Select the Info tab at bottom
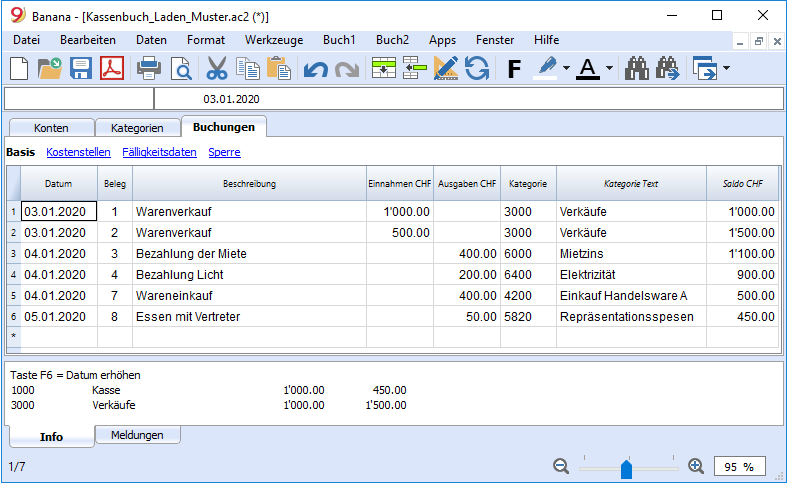 51,437
